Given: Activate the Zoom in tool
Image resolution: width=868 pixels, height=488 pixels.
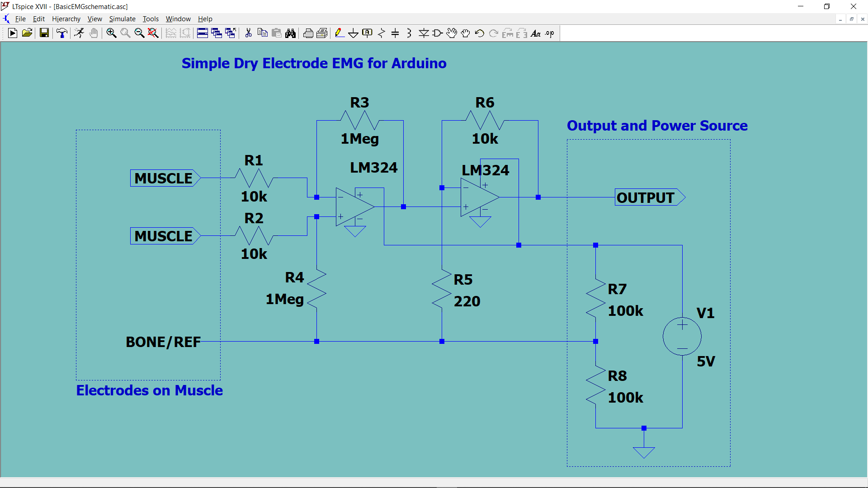Looking at the screenshot, I should 111,33.
